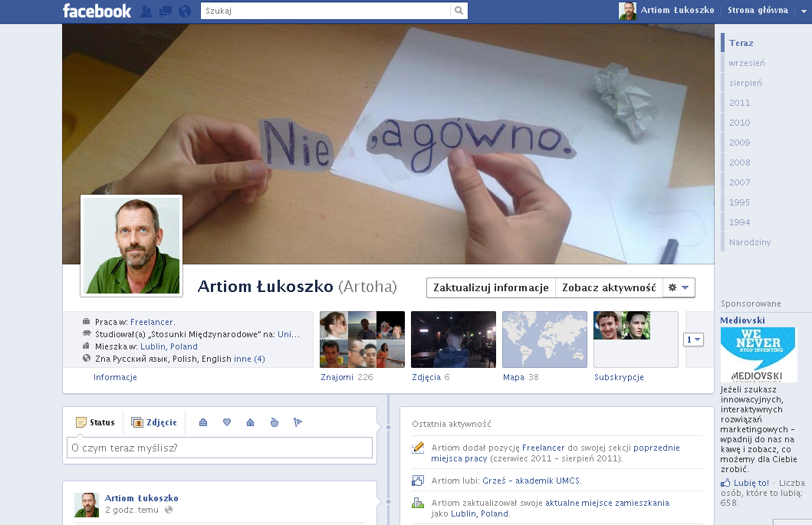Jump to Teraz in the timeline

tap(741, 43)
